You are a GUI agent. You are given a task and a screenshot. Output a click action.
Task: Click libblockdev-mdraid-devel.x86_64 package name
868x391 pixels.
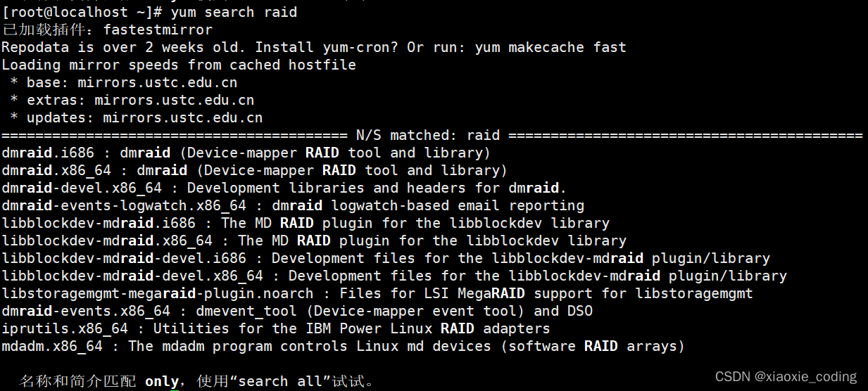click(x=132, y=276)
